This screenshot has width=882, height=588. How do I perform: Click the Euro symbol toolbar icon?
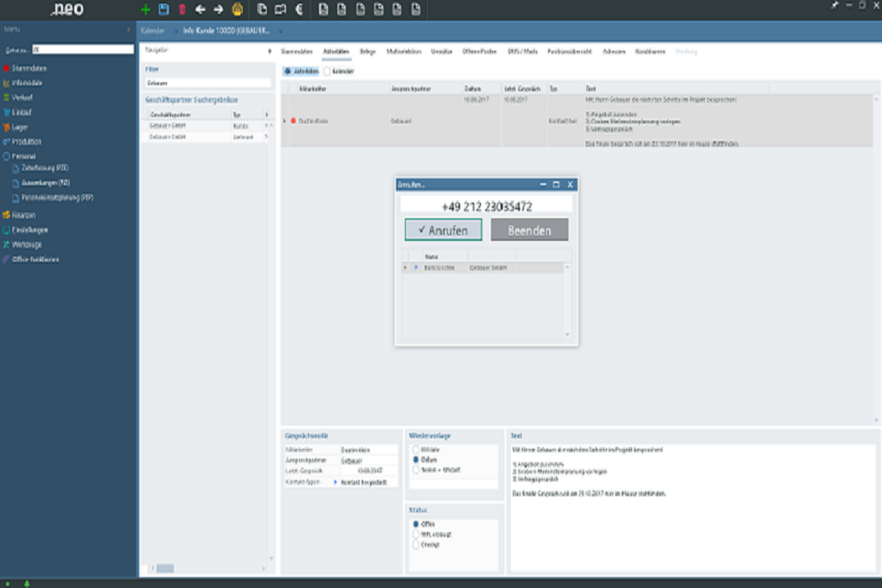[x=298, y=10]
